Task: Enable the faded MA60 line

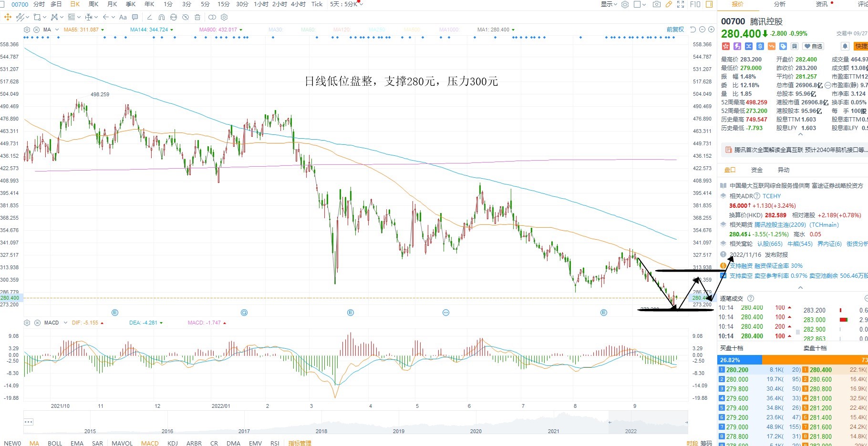Action: (308, 30)
